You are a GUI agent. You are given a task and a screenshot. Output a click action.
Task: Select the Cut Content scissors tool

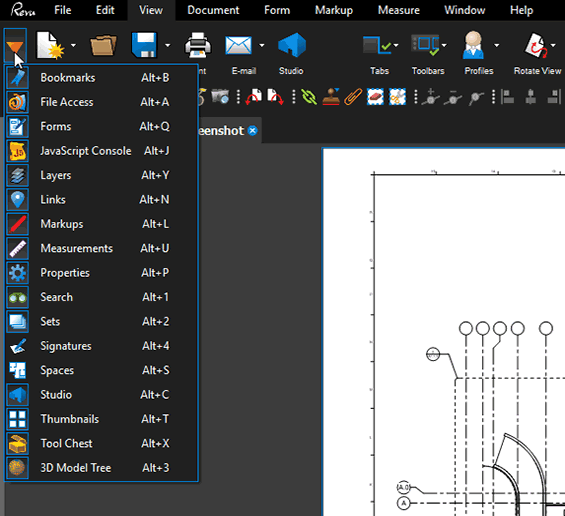click(397, 97)
